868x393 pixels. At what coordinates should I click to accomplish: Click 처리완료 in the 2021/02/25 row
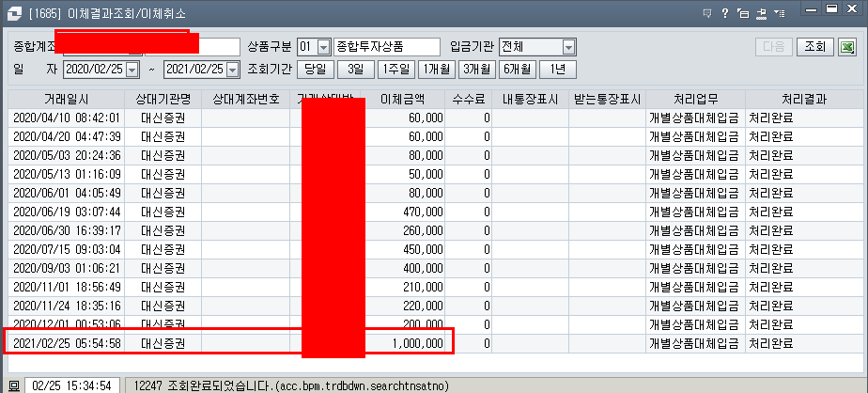coord(771,344)
